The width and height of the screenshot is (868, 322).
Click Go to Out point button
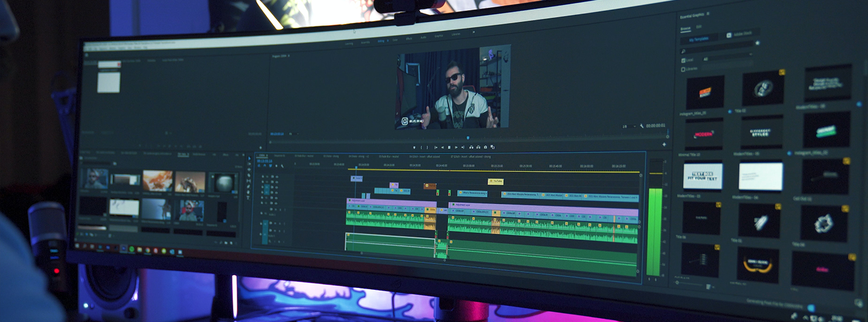[x=463, y=148]
